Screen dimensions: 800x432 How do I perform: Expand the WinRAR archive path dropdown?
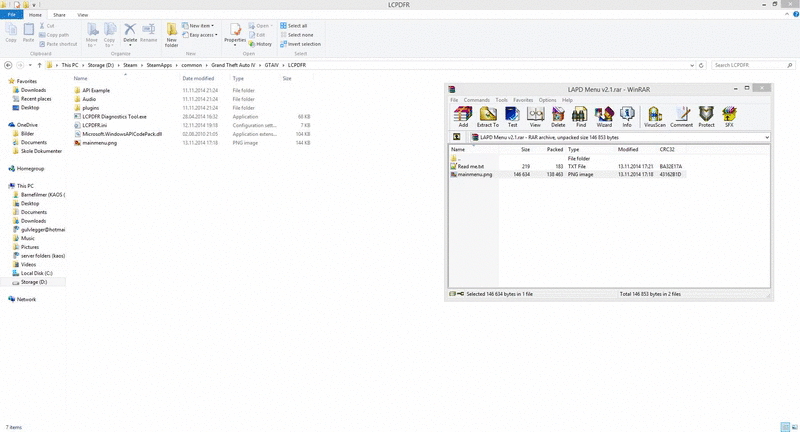pos(766,137)
